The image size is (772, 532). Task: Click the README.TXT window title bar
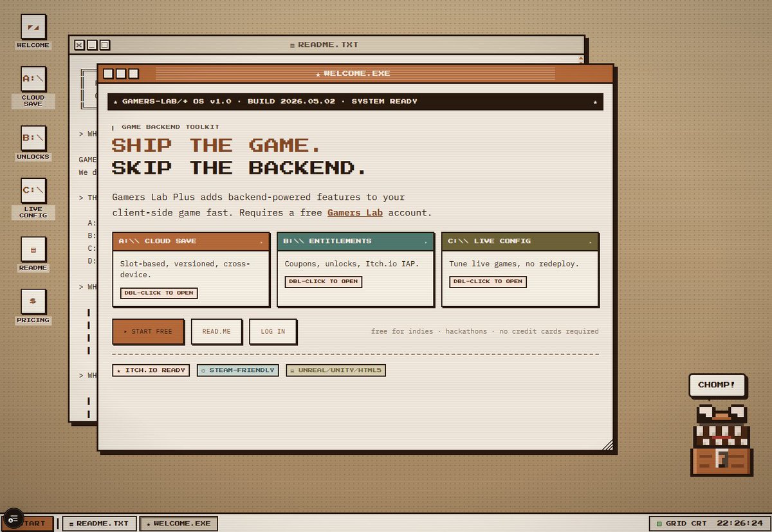327,45
